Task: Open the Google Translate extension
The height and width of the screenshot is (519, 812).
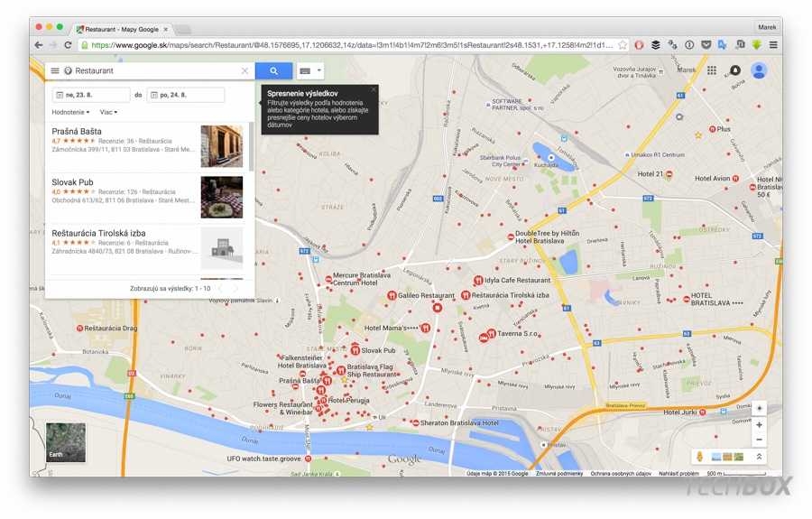Action: 723,45
